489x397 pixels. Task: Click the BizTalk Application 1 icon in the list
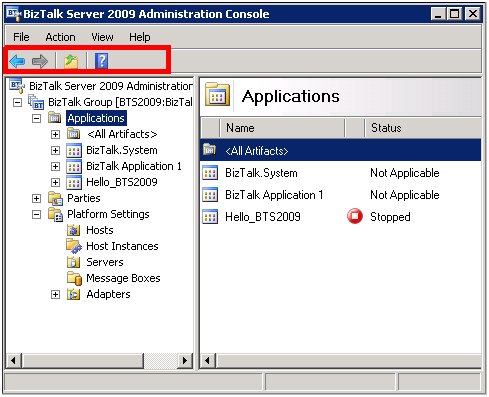[210, 195]
